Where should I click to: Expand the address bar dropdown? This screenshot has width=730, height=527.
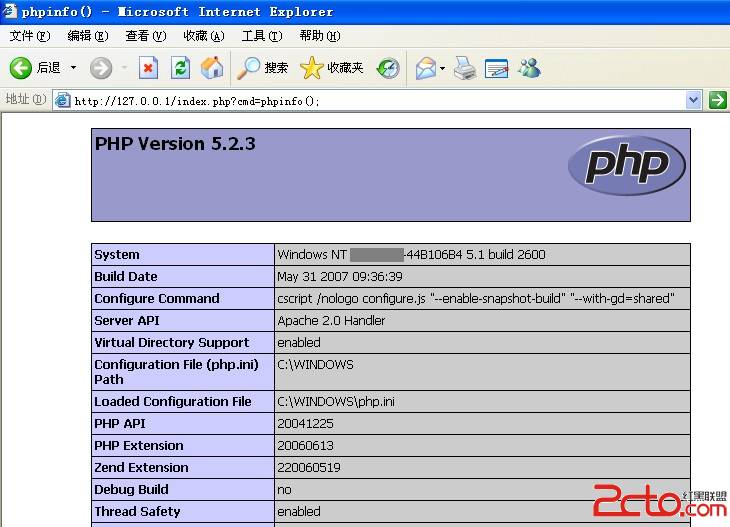(x=693, y=100)
